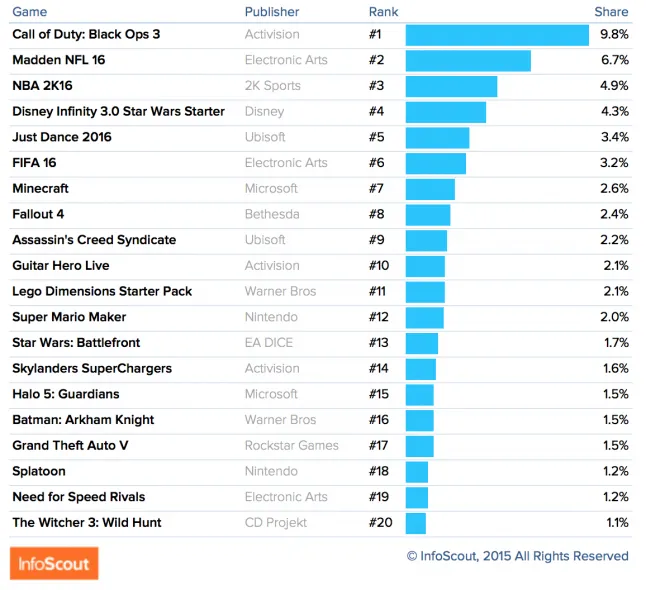Viewport: 646px width, 590px height.
Task: Select the Fallout 4 game name
Action: tap(38, 214)
